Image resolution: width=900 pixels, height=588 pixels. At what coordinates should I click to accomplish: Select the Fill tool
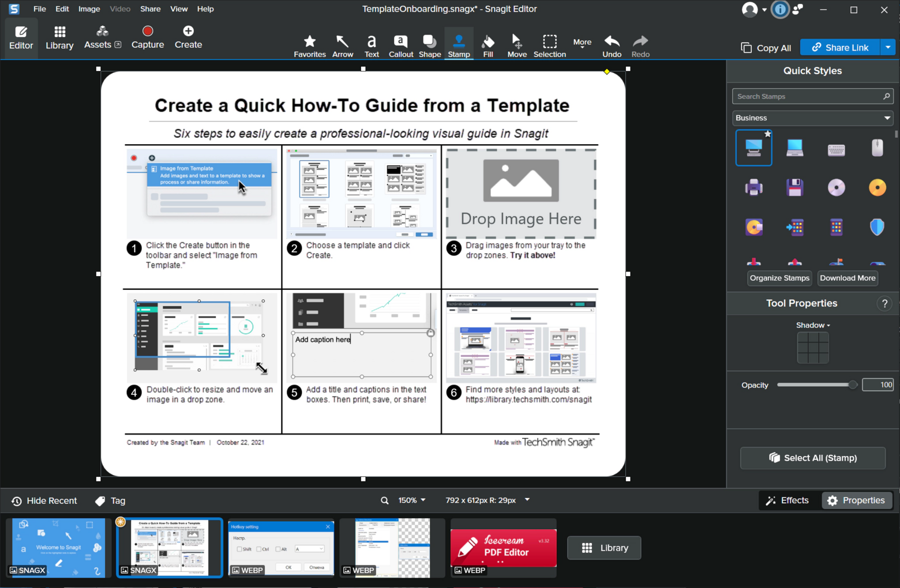(488, 46)
